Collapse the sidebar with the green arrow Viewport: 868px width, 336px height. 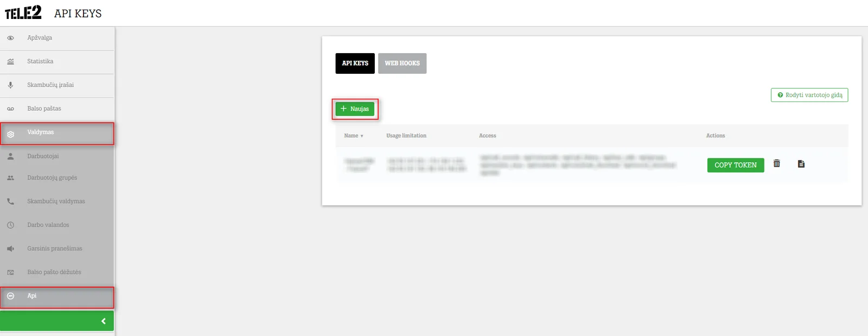tap(57, 321)
